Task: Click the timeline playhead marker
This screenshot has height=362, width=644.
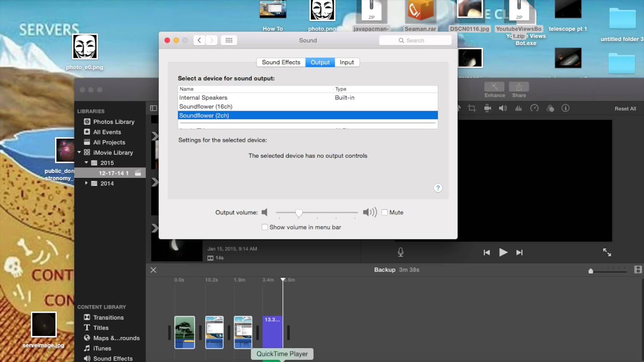Action: 283,280
